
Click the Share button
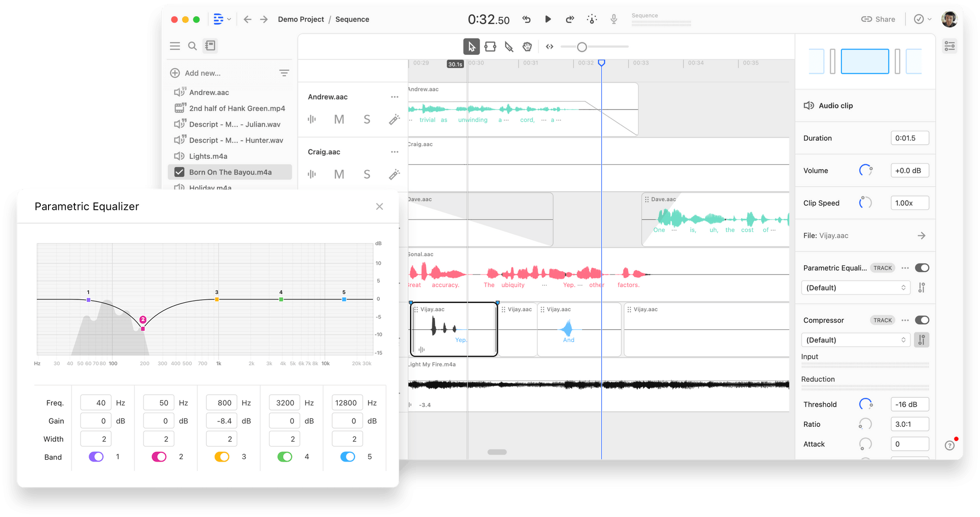click(x=879, y=19)
